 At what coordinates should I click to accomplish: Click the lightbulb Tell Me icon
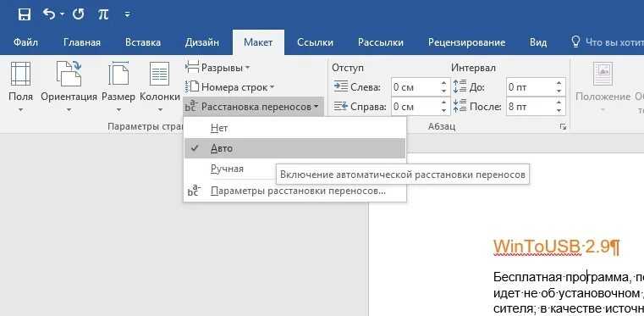[x=576, y=42]
